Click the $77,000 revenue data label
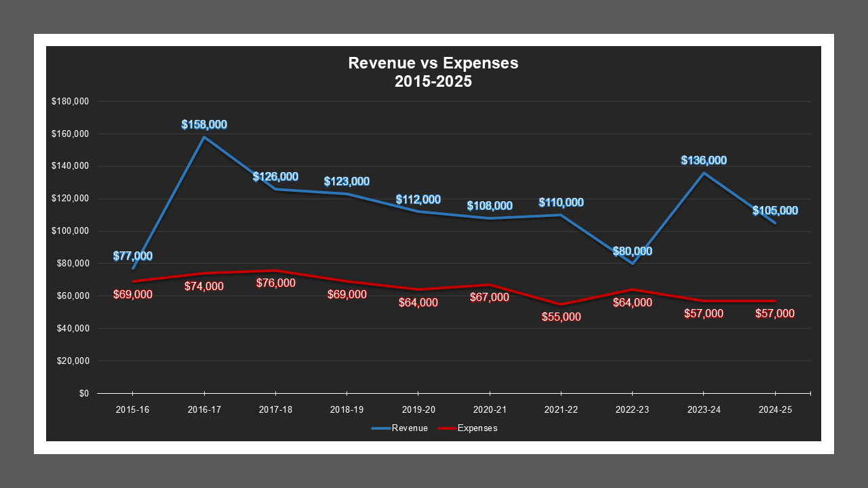 [133, 256]
